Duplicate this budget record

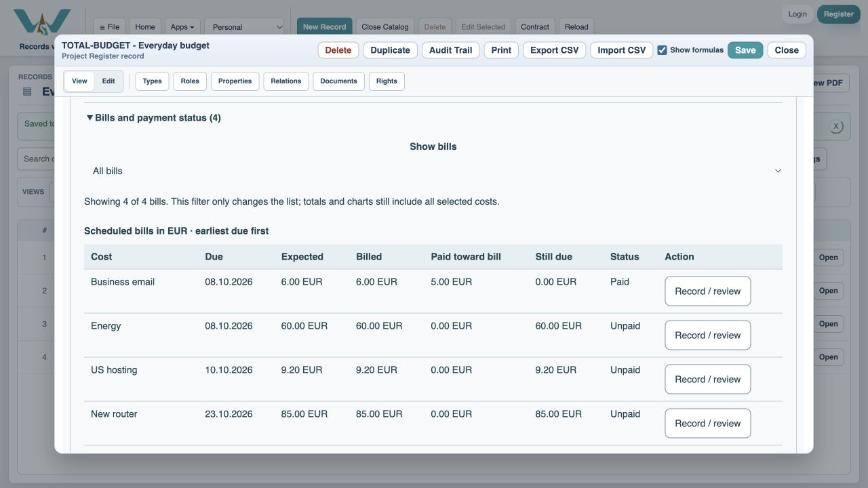pos(390,50)
